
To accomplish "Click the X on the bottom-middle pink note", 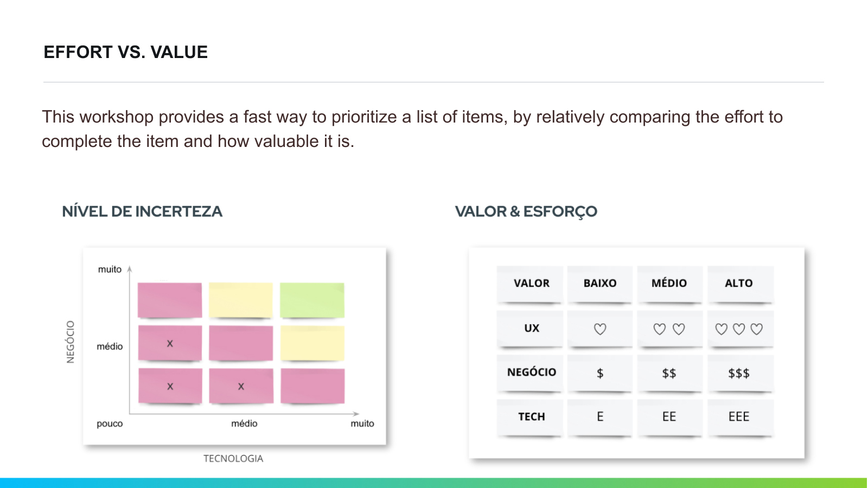I will coord(241,386).
